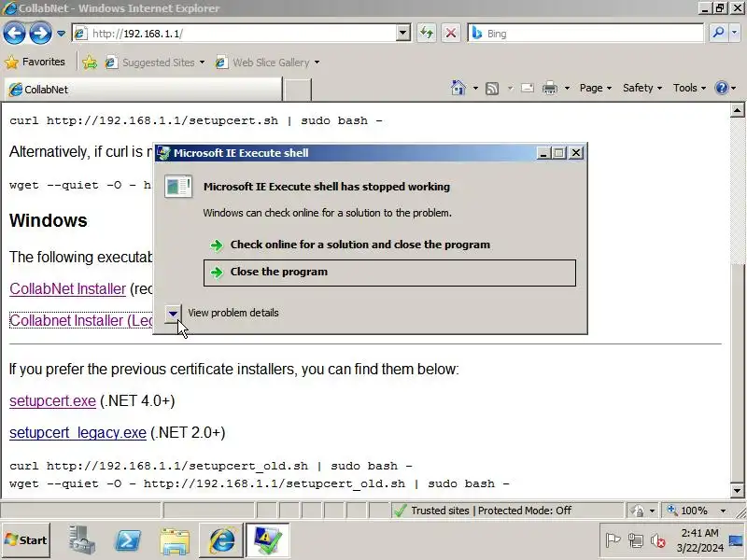Click the error dialog title bar icon
This screenshot has width=747, height=560.
coord(164,153)
